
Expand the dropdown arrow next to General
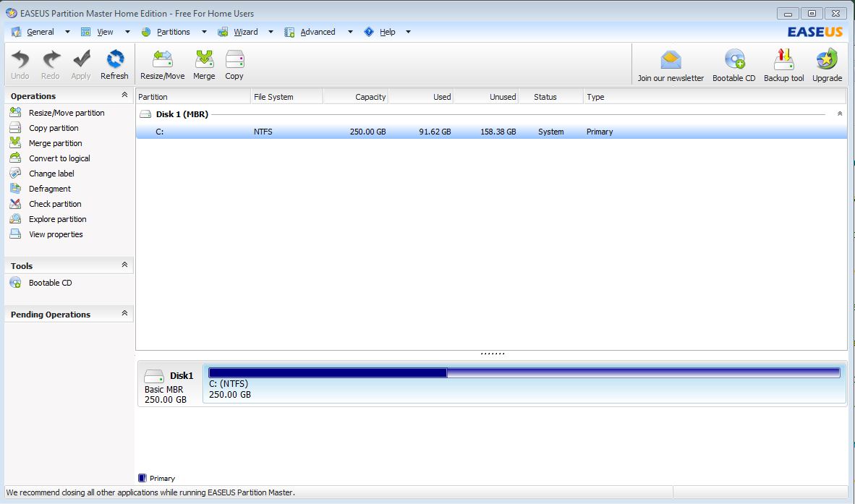[67, 32]
